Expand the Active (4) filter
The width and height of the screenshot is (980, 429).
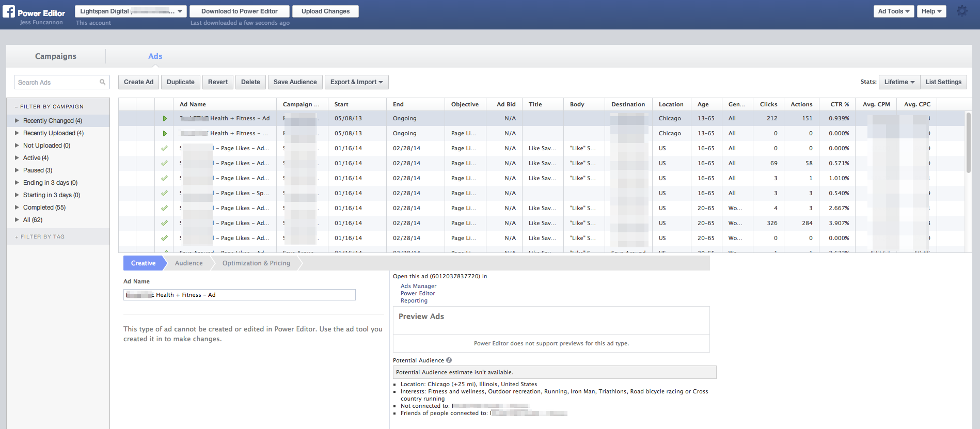point(17,157)
